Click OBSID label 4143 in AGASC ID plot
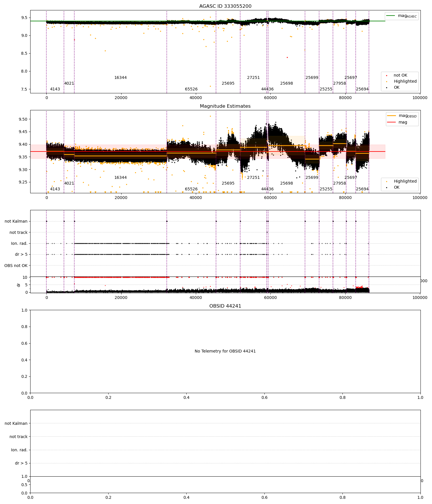 (x=55, y=89)
